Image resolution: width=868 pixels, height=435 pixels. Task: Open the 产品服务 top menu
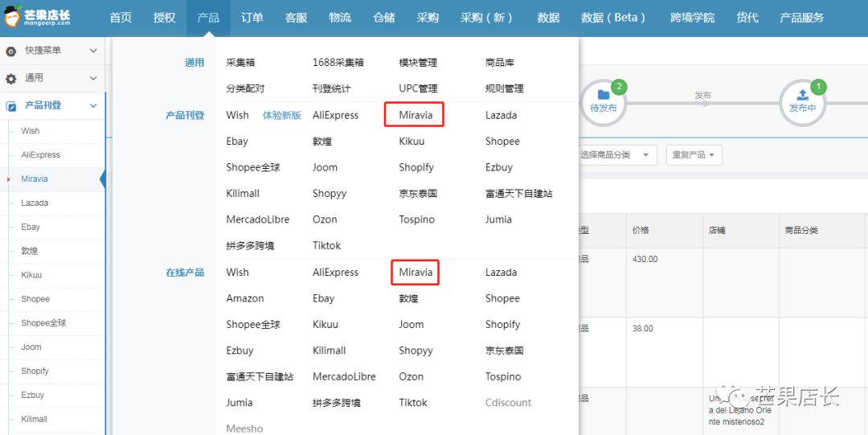click(801, 18)
